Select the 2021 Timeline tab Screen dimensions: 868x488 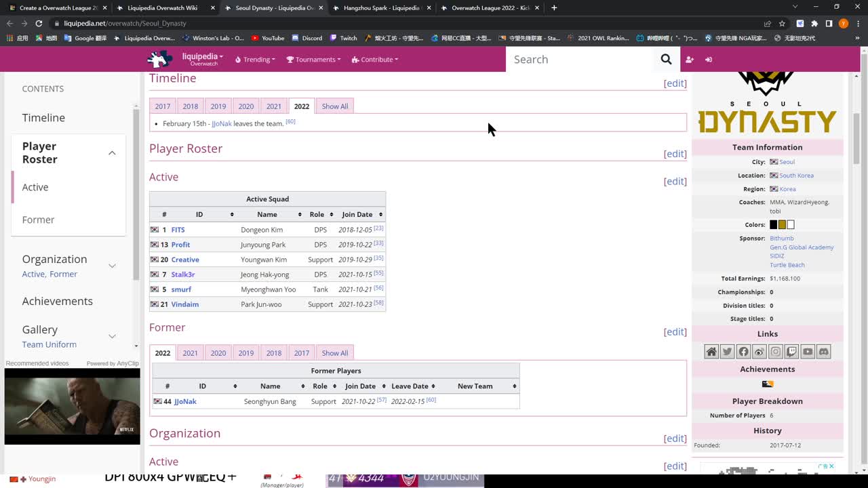coord(274,106)
